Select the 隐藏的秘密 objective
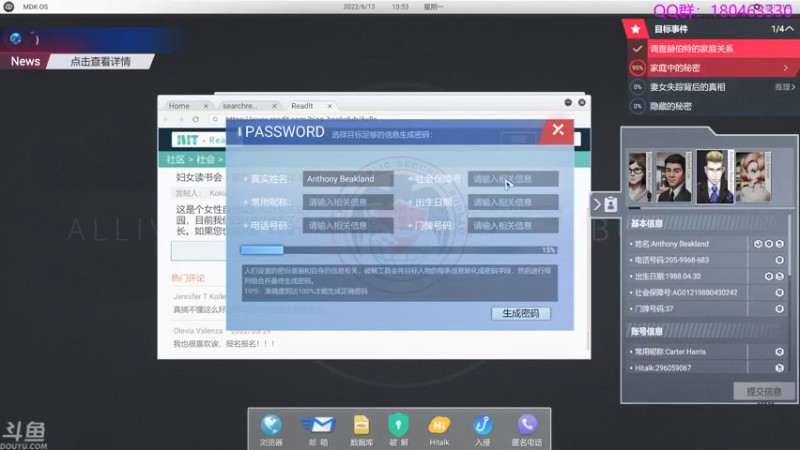800x450 pixels. tap(714, 106)
